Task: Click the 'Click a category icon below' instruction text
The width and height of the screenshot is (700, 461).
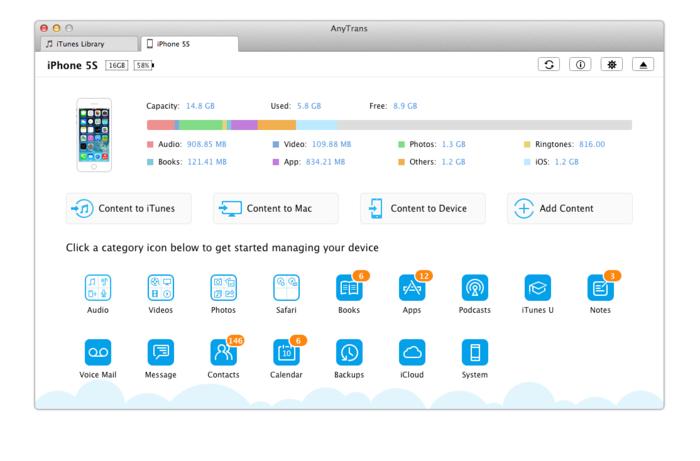Action: [x=222, y=248]
